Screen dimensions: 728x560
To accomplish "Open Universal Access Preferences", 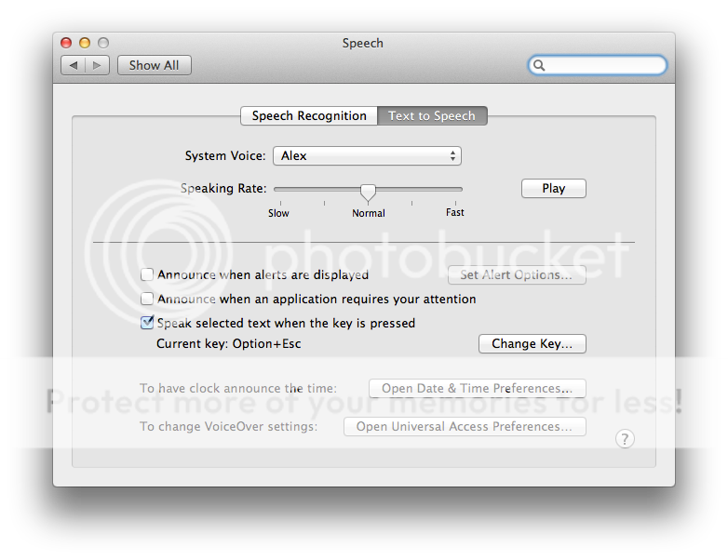I will (465, 427).
